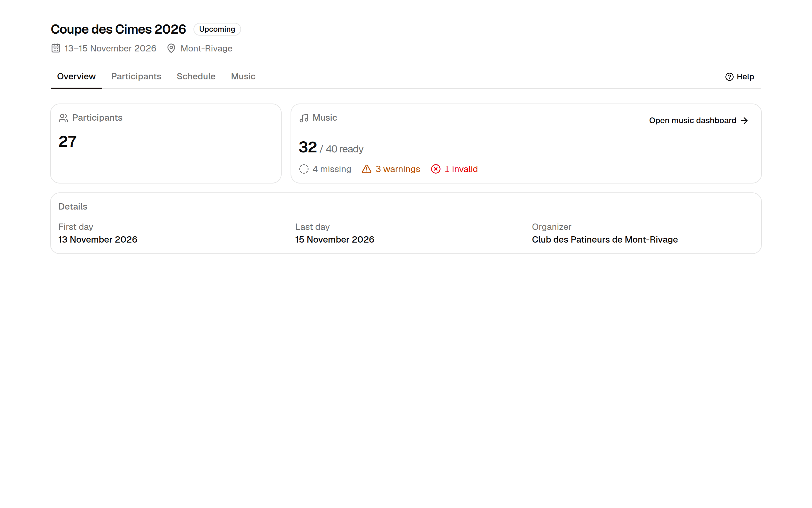Click the music note icon in Music card
This screenshot has width=812, height=508.
(x=304, y=118)
